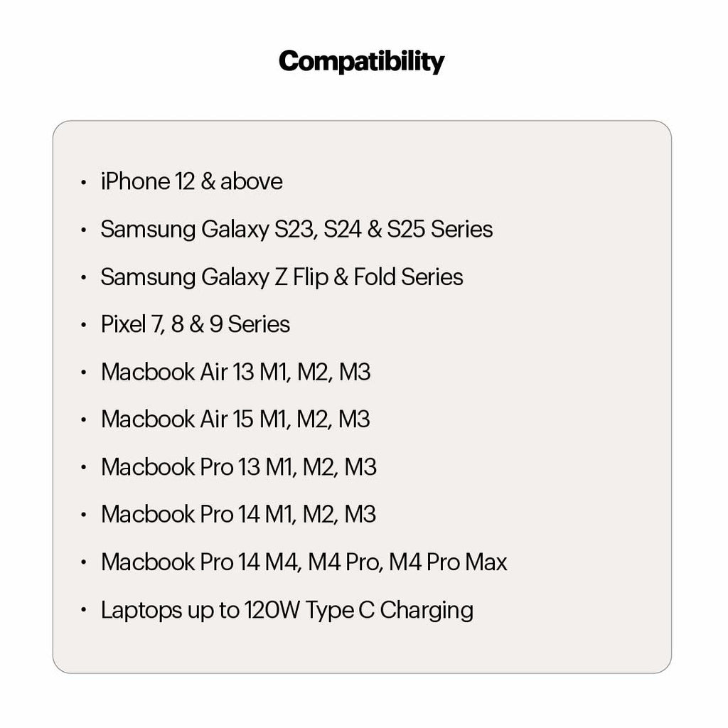The height and width of the screenshot is (728, 728).
Task: Click the Compatibility heading
Action: point(361,62)
